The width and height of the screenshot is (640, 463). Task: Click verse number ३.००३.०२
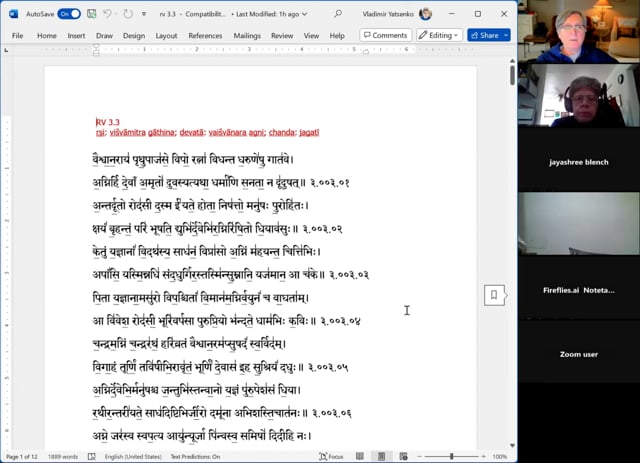coord(322,229)
